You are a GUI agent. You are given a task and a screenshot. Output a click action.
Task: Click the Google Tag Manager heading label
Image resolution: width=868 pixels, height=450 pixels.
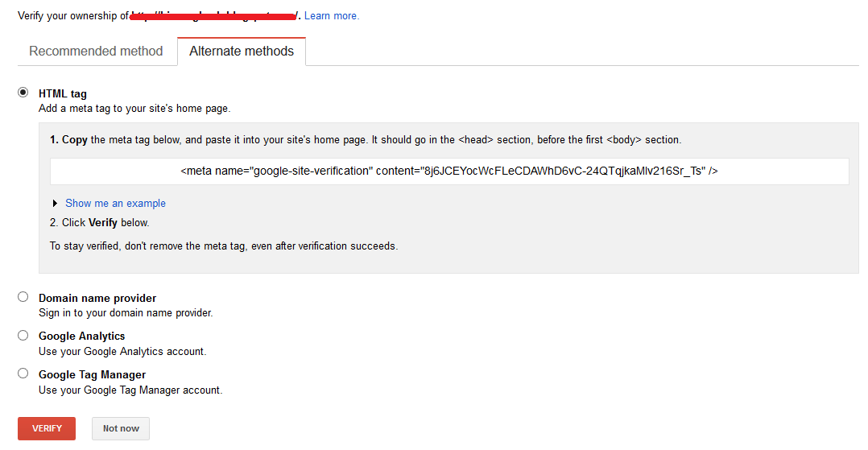tap(93, 374)
